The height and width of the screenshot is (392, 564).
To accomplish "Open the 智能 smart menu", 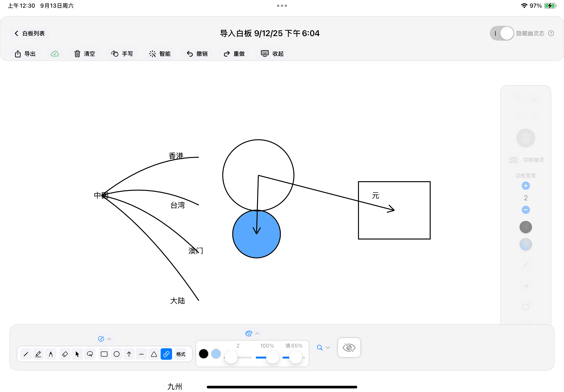I will tap(160, 54).
